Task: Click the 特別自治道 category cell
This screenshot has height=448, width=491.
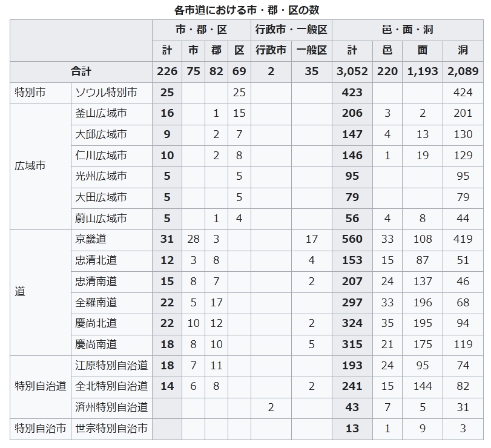Action: [41, 386]
